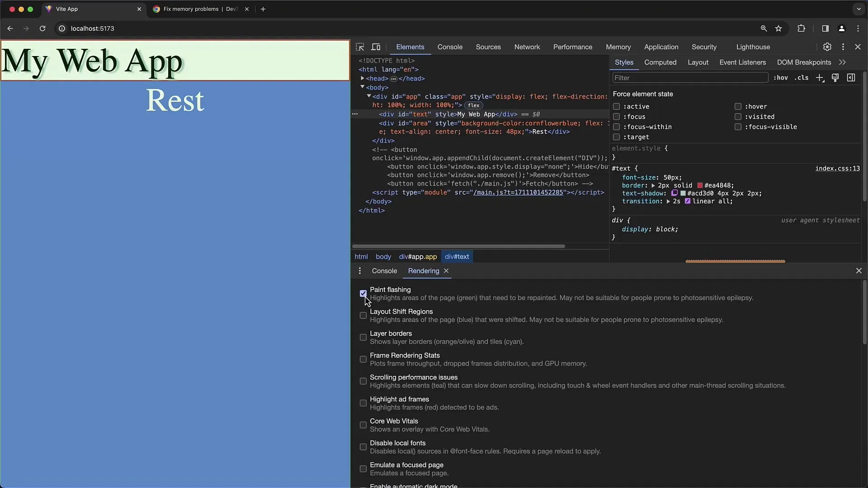Toggle Layout Shift Regions option
This screenshot has height=488, width=868.
pos(363,314)
